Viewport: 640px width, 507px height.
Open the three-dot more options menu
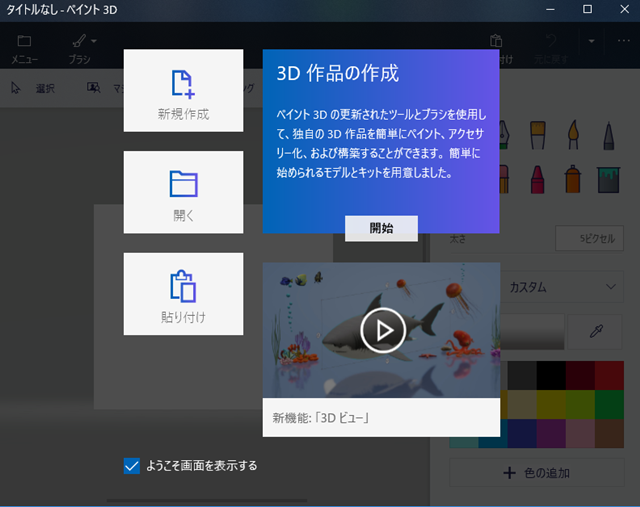[624, 40]
